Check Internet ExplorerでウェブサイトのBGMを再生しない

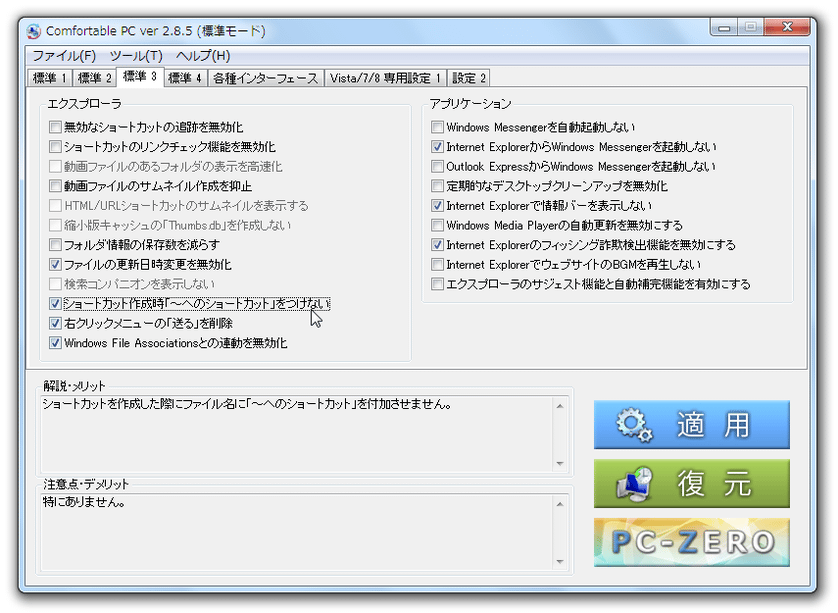(437, 264)
